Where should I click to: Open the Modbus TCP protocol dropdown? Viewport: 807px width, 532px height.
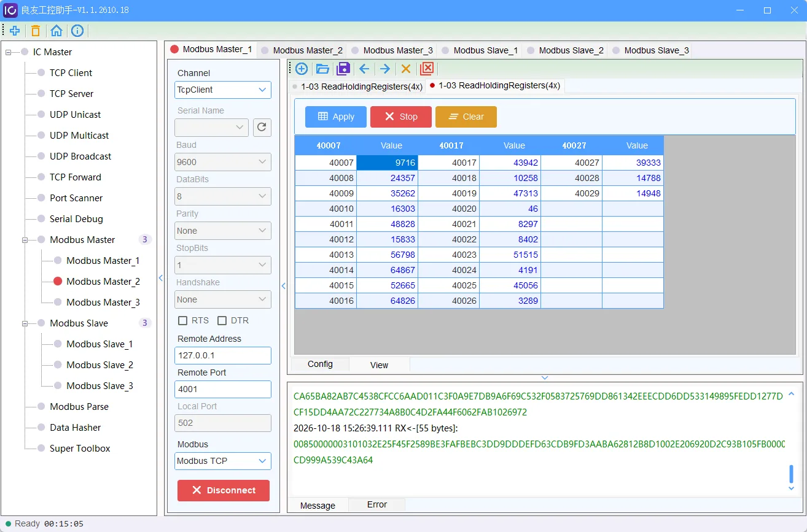pyautogui.click(x=223, y=461)
